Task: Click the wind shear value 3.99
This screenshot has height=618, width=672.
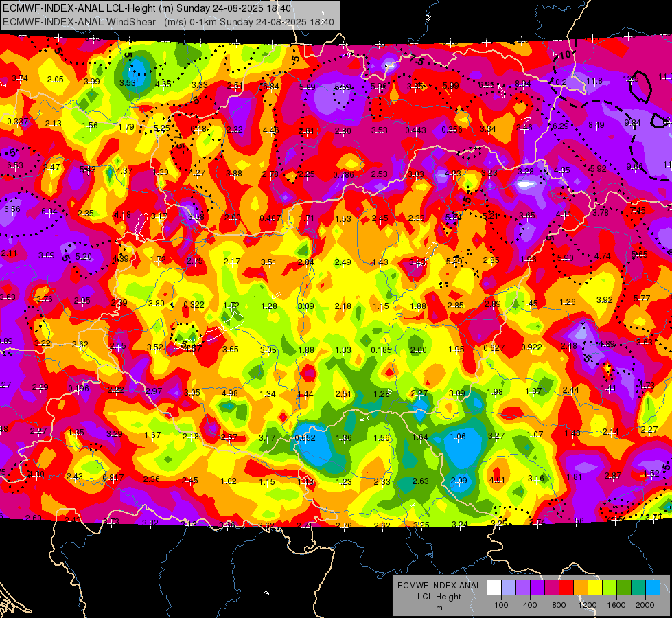Action: click(x=92, y=82)
